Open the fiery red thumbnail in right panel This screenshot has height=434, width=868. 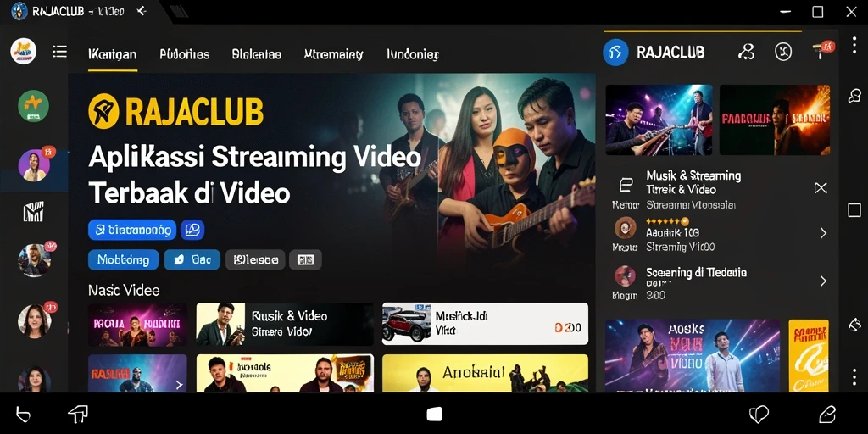point(775,120)
